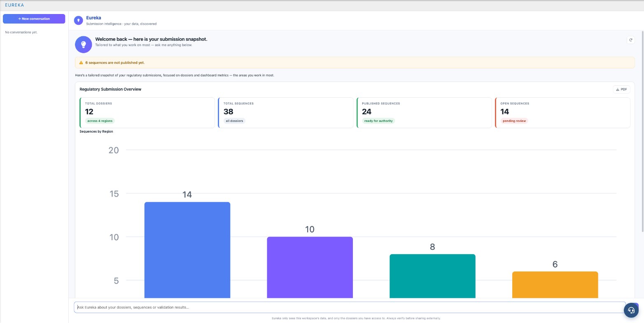Click the 'ready for authority' badge
Image resolution: width=644 pixels, height=323 pixels.
378,121
